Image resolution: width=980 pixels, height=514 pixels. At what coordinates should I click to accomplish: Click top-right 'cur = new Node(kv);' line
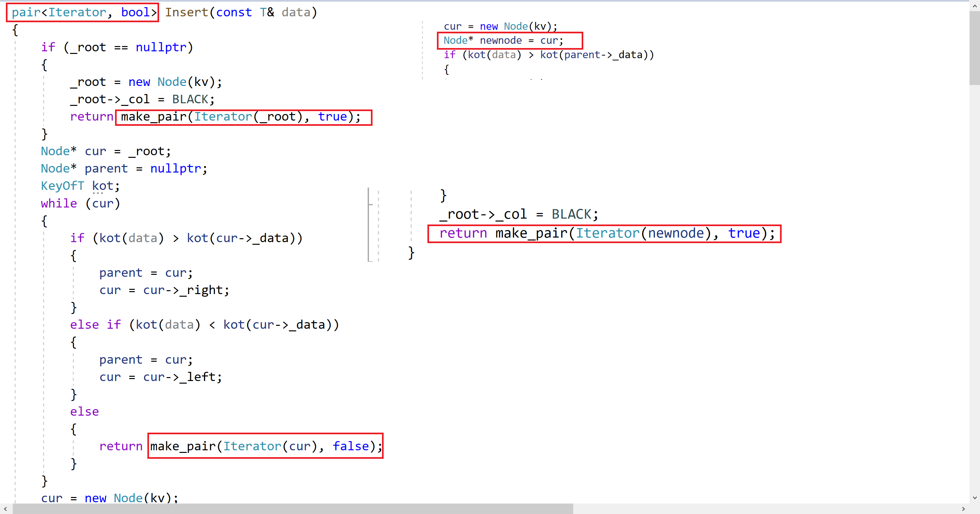click(x=500, y=27)
